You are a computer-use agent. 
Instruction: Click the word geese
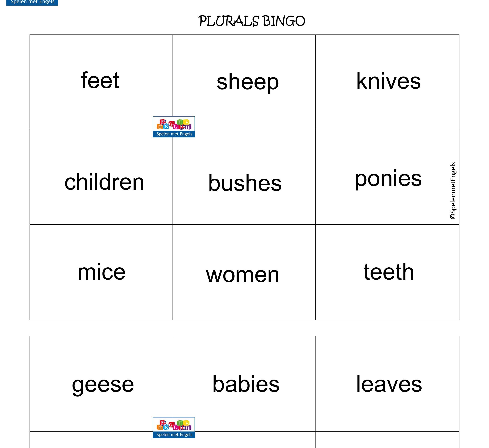point(103,385)
